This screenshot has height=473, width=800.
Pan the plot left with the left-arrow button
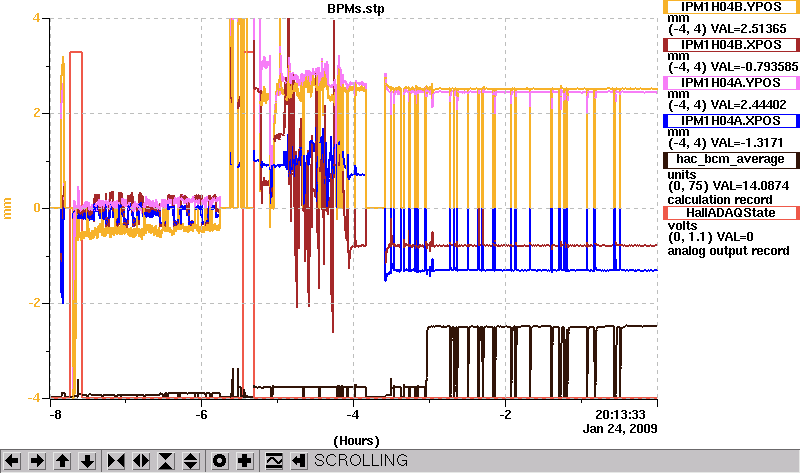pos(12,461)
